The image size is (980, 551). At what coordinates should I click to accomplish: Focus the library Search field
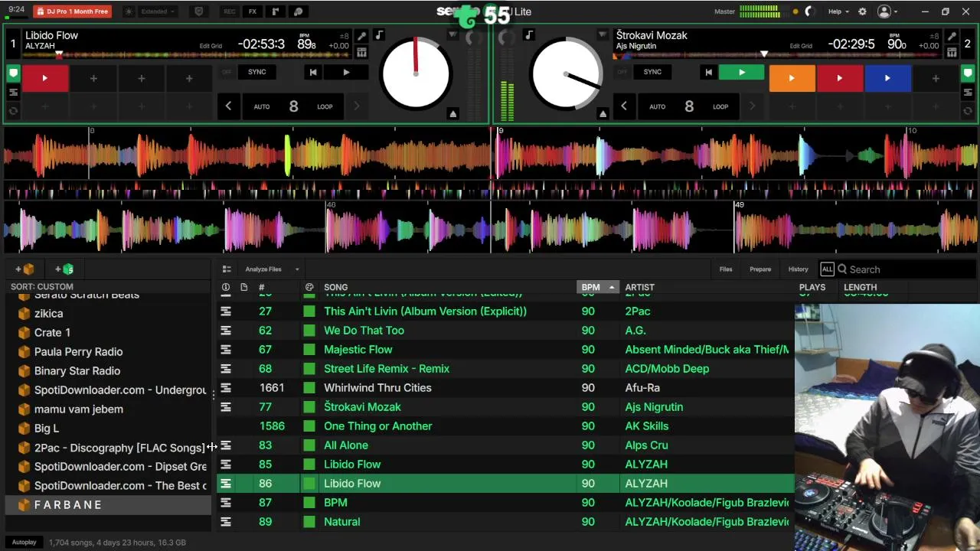pos(906,269)
